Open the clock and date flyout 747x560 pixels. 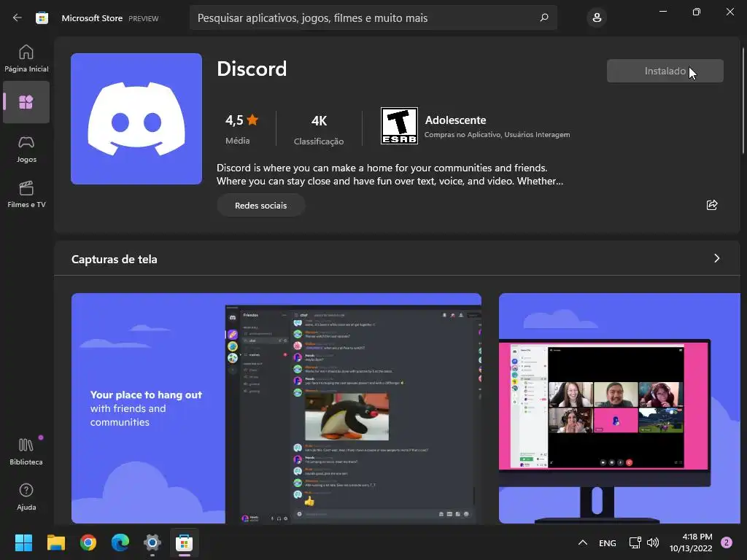tap(691, 542)
